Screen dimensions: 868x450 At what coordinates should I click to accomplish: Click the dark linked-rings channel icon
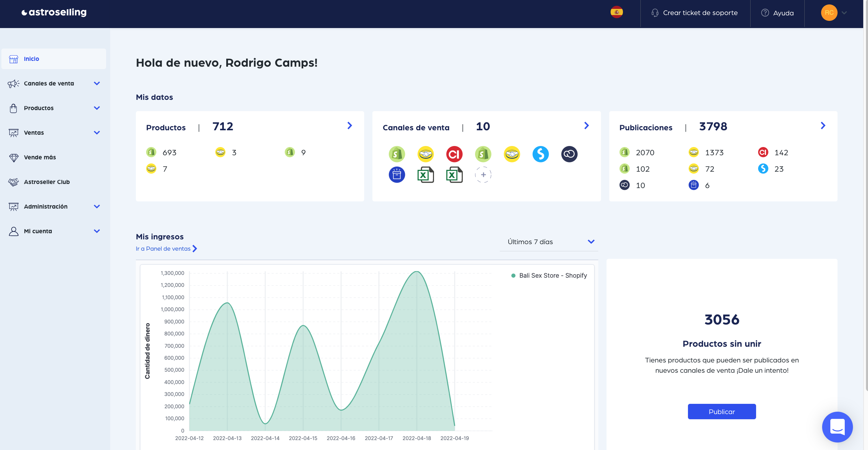click(x=569, y=154)
